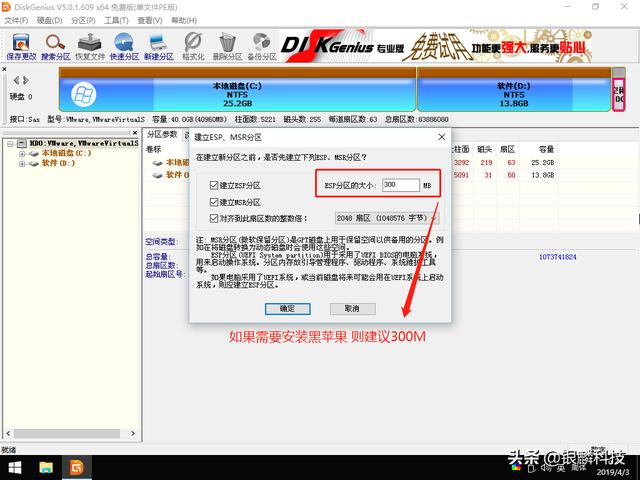Click the Delete Partition (删除分区) icon
This screenshot has width=640, height=480.
(x=227, y=47)
